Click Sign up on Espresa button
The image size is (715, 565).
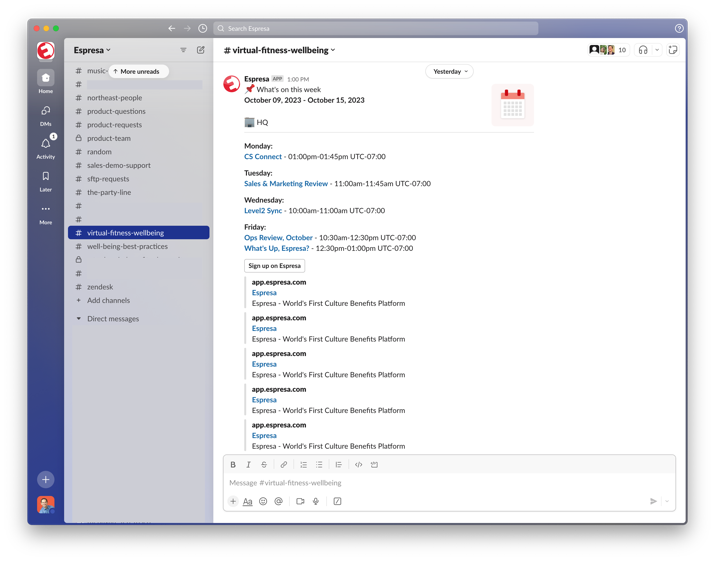275,265
